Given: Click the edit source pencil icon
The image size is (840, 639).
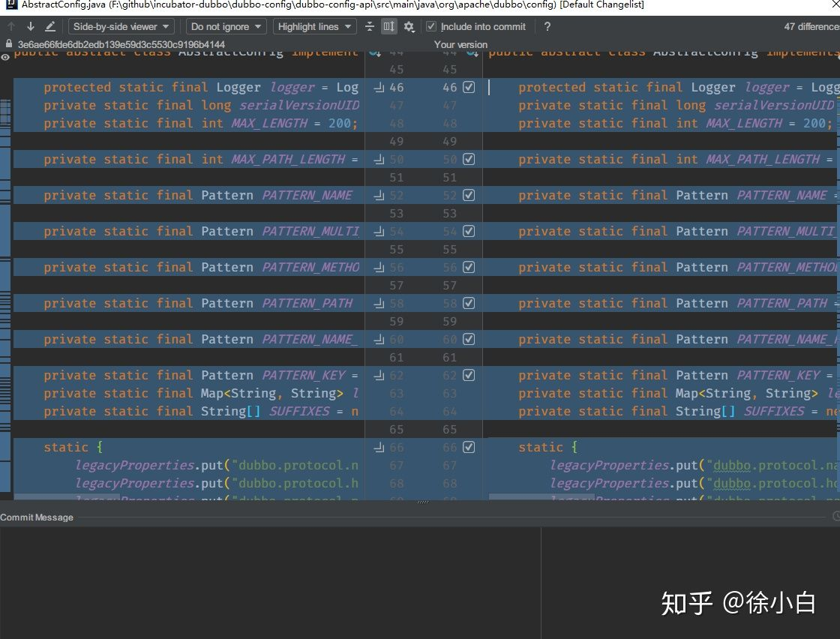Looking at the screenshot, I should [50, 26].
